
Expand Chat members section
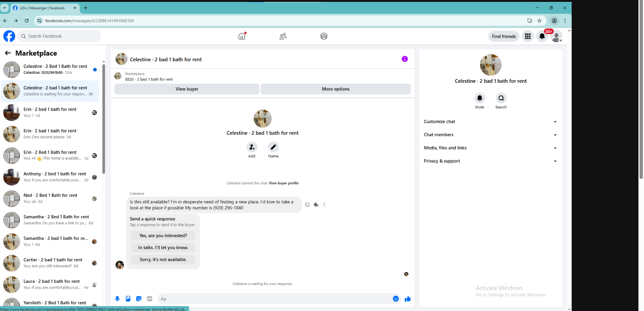pos(490,135)
